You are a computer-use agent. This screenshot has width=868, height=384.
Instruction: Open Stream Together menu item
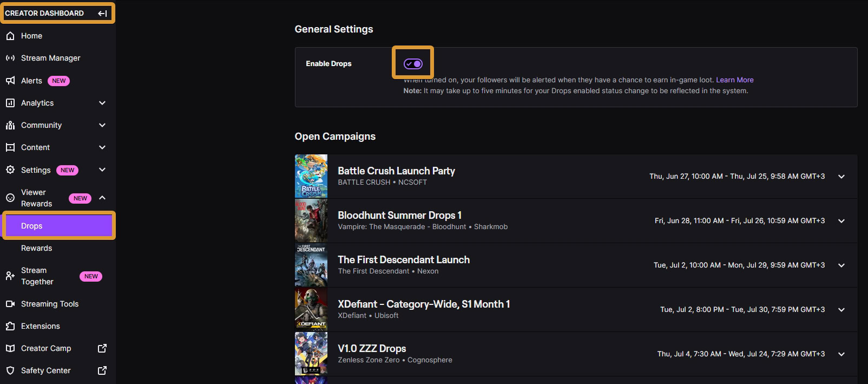58,276
